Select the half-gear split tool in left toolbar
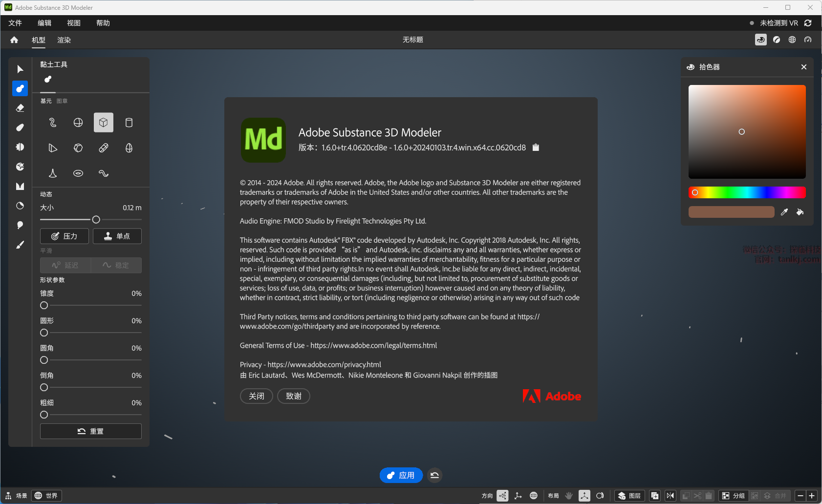Image resolution: width=822 pixels, height=504 pixels. pos(20,147)
